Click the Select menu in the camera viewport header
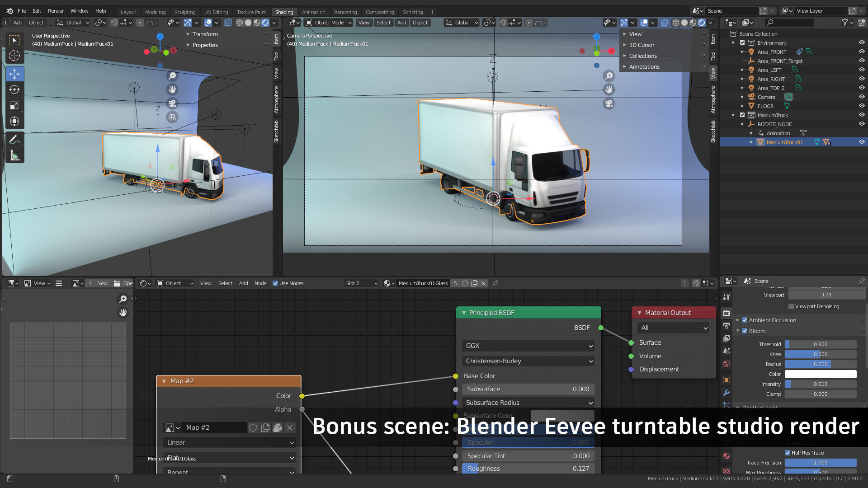Screen dimensions: 868x488 383,23
